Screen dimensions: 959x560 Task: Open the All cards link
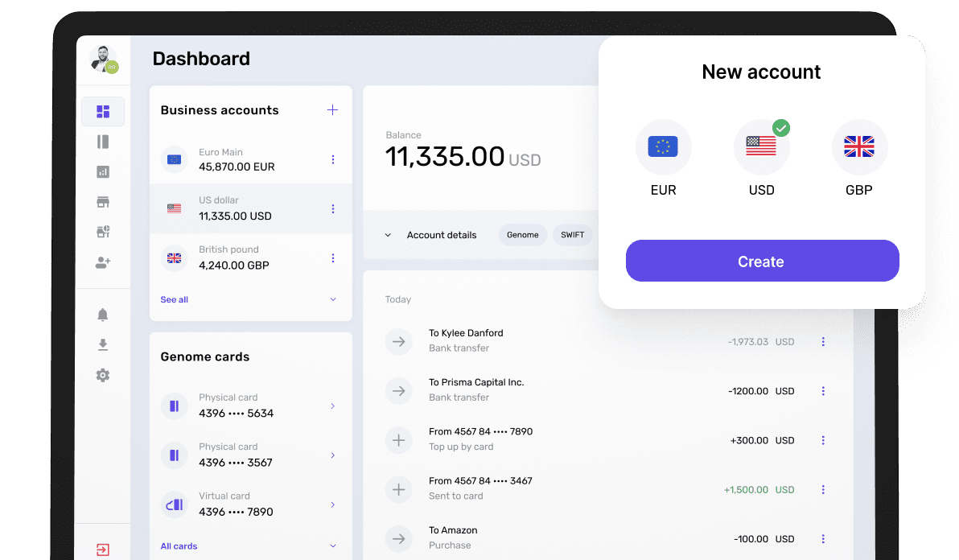pos(179,546)
